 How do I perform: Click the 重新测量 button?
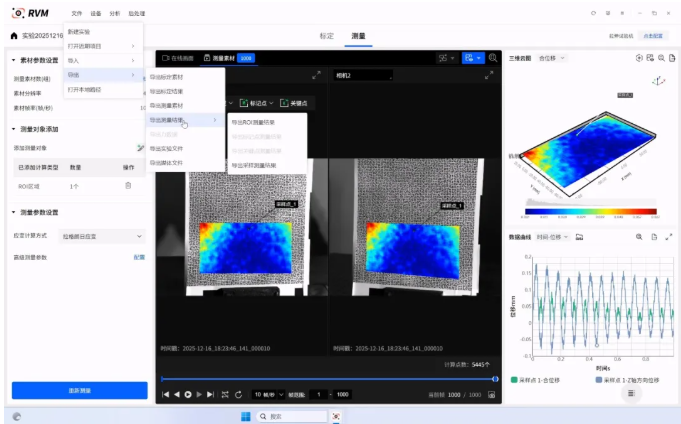click(x=79, y=390)
